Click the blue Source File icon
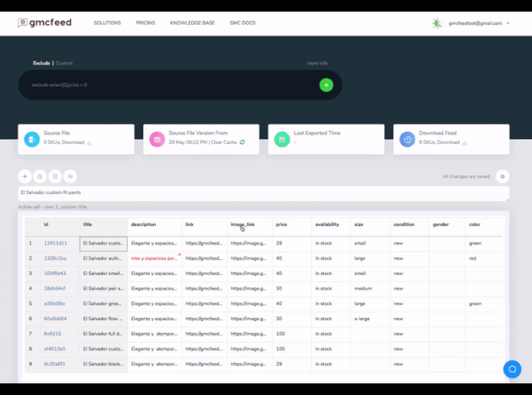Image resolution: width=532 pixels, height=395 pixels. pos(32,139)
